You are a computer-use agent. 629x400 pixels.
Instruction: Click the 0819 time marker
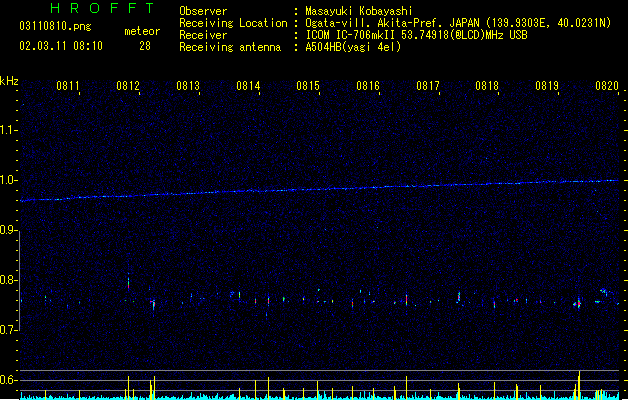point(547,86)
